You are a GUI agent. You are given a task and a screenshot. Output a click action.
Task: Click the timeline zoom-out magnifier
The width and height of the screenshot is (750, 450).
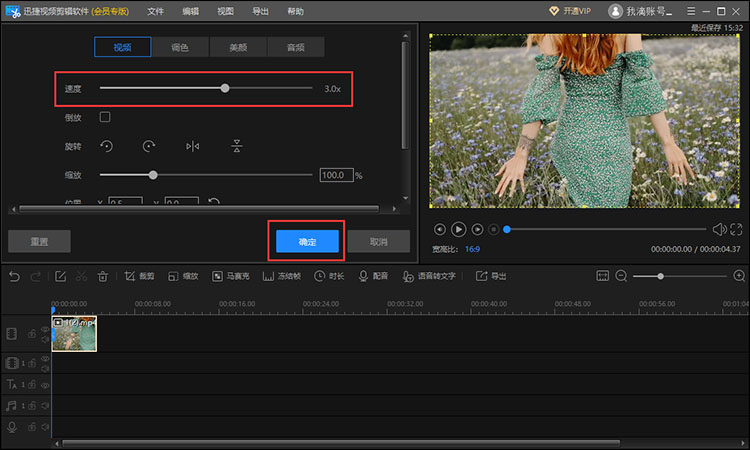click(621, 276)
